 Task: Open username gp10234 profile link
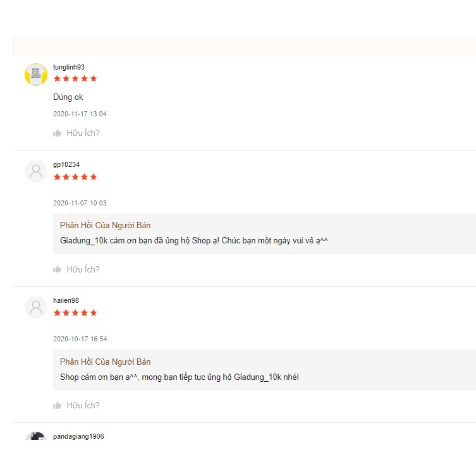point(66,164)
